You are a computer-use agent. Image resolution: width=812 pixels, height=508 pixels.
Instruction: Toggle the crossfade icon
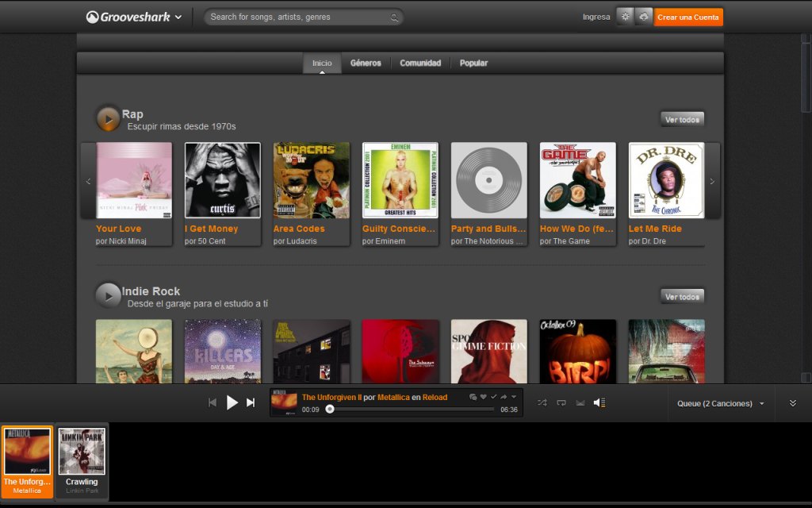(x=580, y=402)
